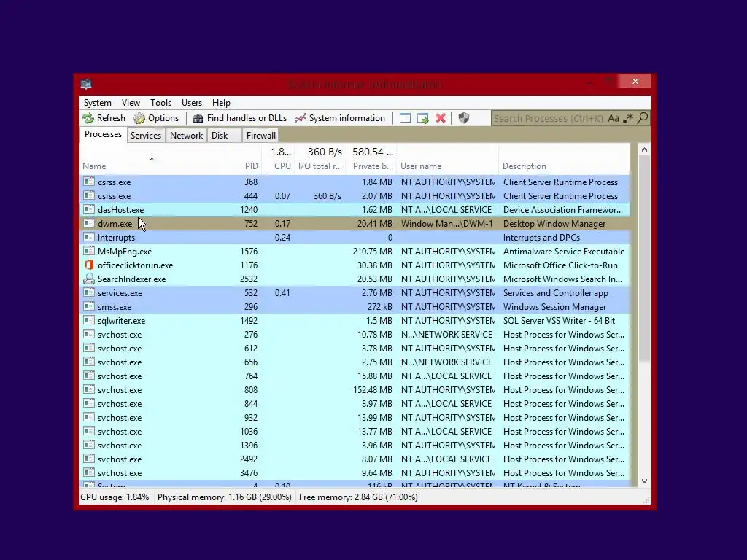
Task: Click the services.exe process icon
Action: coord(88,292)
